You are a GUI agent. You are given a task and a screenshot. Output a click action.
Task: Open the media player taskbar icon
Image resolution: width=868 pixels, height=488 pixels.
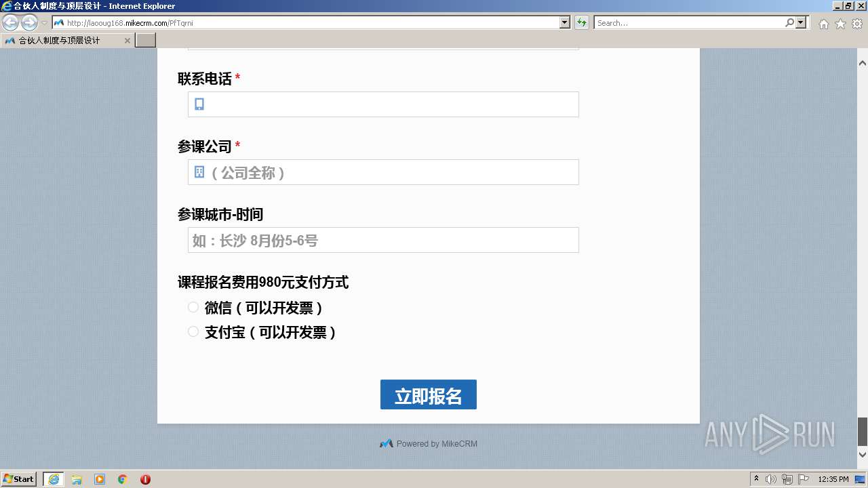pos(100,479)
